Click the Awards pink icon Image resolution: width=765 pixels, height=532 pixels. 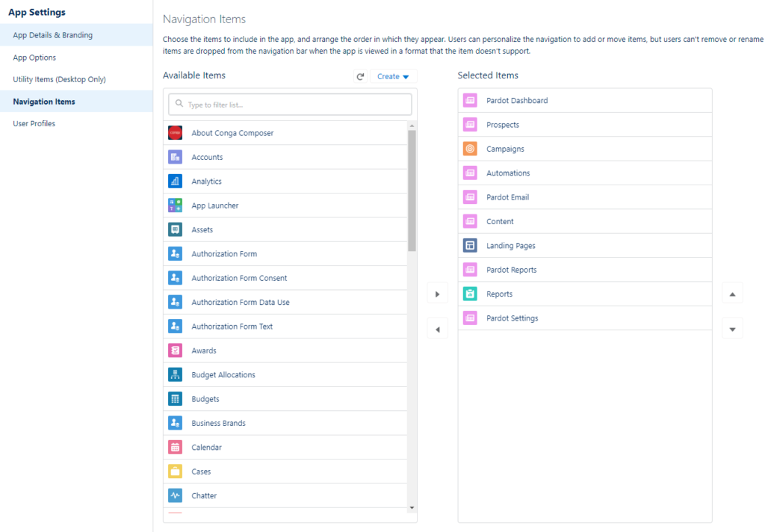click(175, 350)
